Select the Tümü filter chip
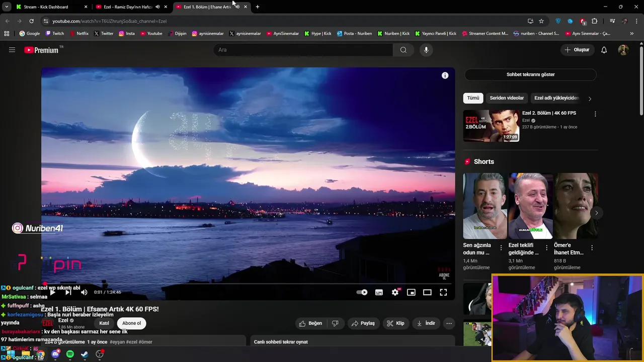The height and width of the screenshot is (362, 644). [473, 98]
